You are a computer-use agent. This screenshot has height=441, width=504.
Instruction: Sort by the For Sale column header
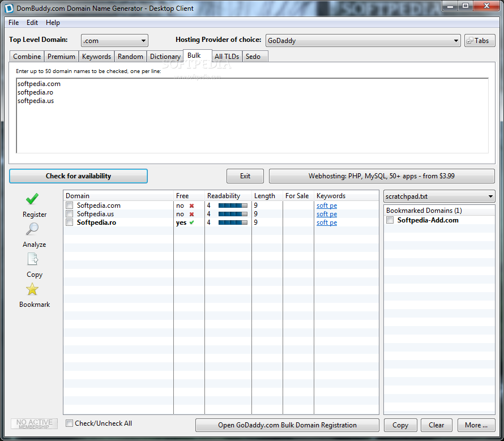[298, 196]
